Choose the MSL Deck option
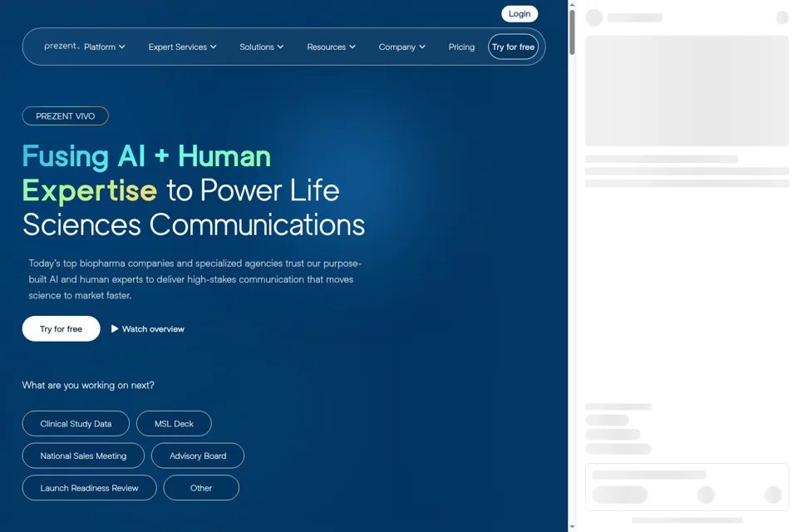 tap(174, 424)
